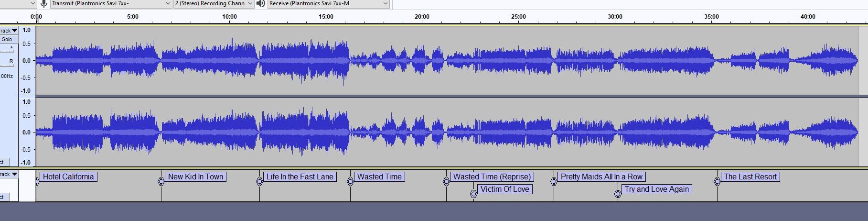Viewport: 868px width, 221px height.
Task: Select the New Kid In Town label handle
Action: [161, 181]
